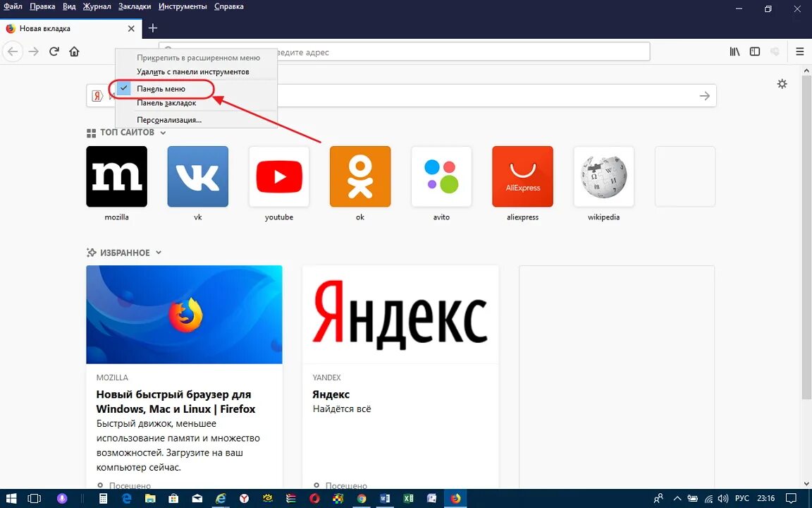This screenshot has width=812, height=508.
Task: Open the home page icon
Action: (x=74, y=52)
